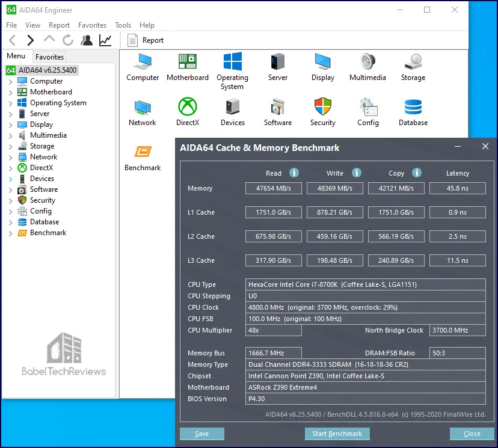
Task: Expand the Devices tree node
Action: tap(10, 179)
